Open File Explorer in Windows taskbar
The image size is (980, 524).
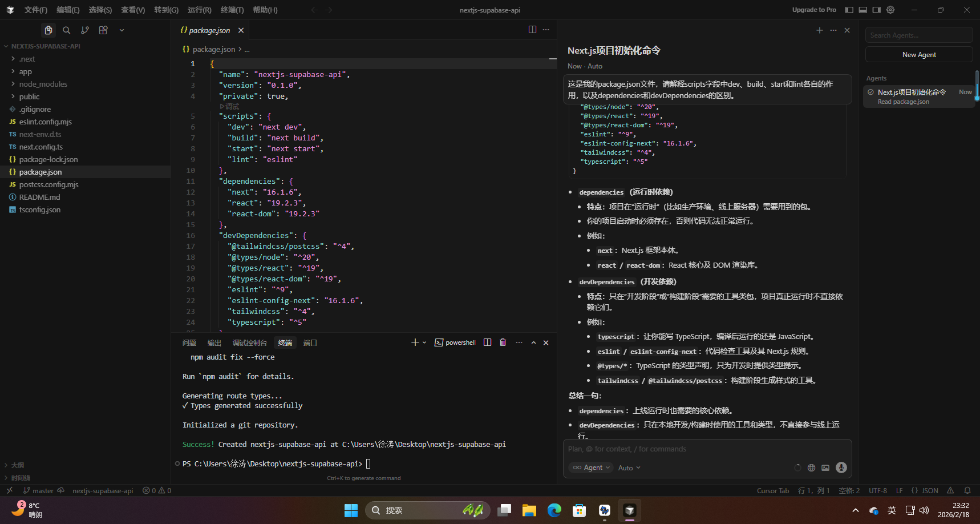[529, 510]
